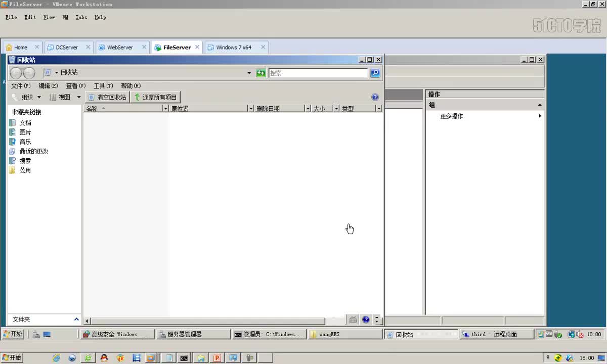This screenshot has width=607, height=364.
Task: Show hidden icons in host system tray
Action: click(x=547, y=358)
